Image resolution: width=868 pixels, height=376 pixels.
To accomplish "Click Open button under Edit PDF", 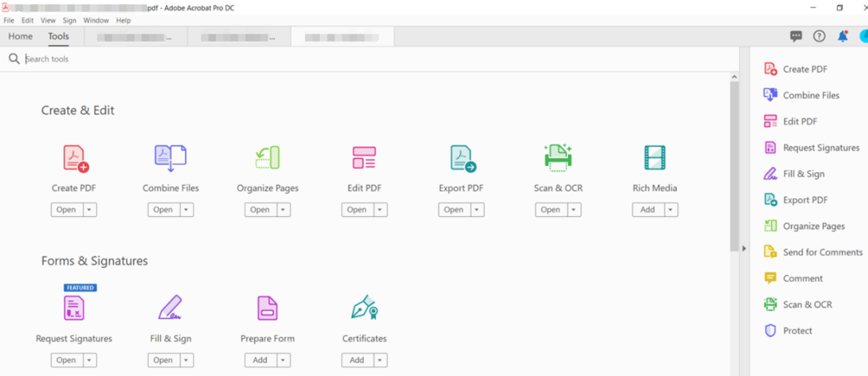I will 357,210.
